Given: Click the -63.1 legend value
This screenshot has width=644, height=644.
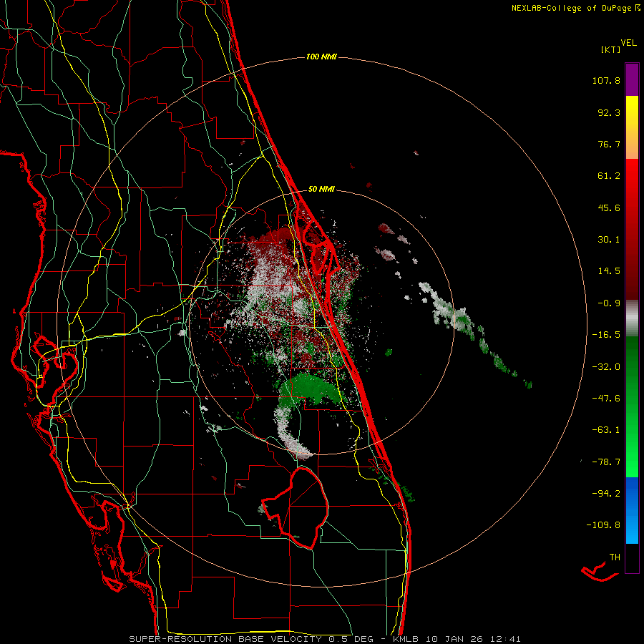Looking at the screenshot, I should pos(606,430).
